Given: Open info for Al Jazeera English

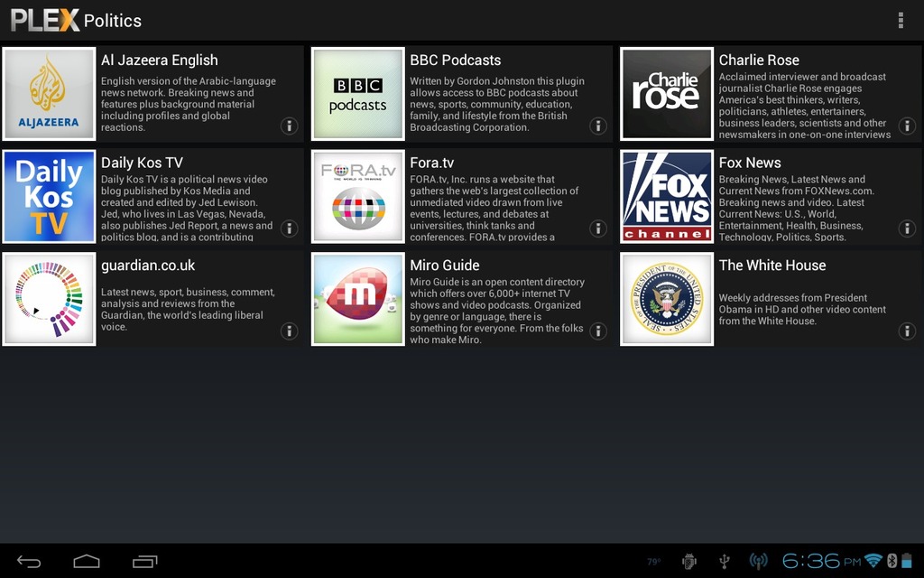Looking at the screenshot, I should pos(289,126).
